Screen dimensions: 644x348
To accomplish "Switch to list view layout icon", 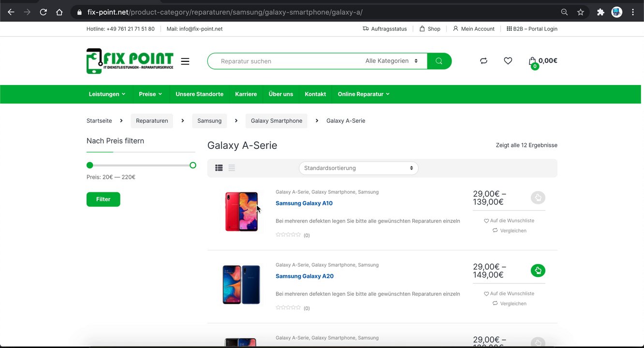I will click(x=232, y=168).
